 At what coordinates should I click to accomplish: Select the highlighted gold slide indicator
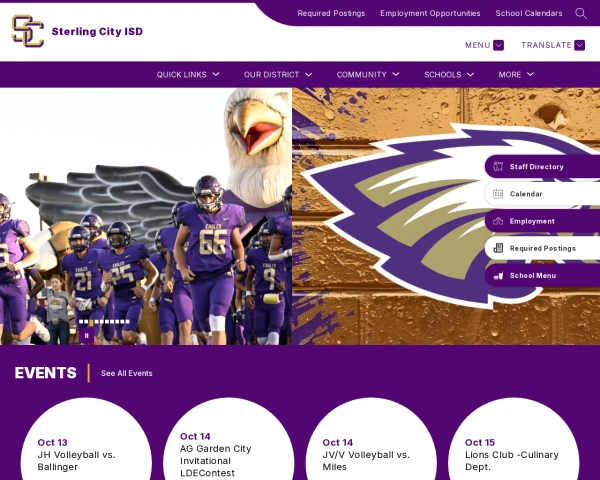pos(91,322)
